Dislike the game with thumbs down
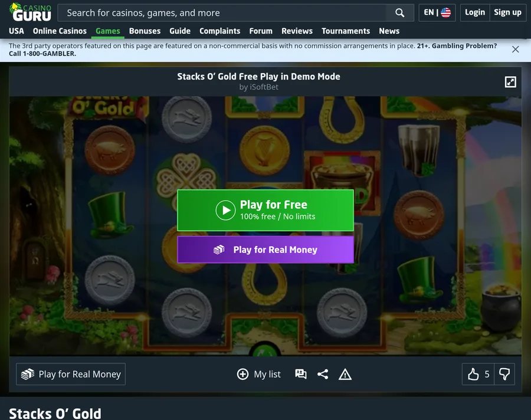This screenshot has height=420, width=531. (x=504, y=374)
